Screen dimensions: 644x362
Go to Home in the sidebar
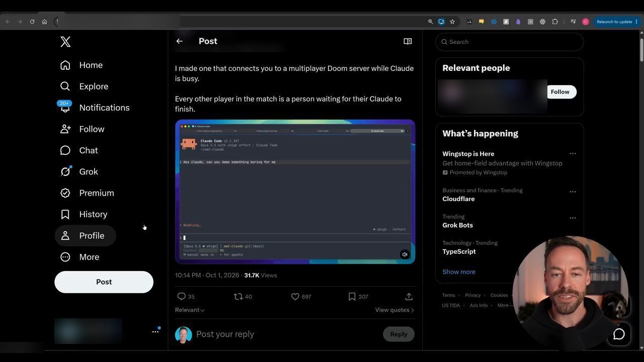82,65
